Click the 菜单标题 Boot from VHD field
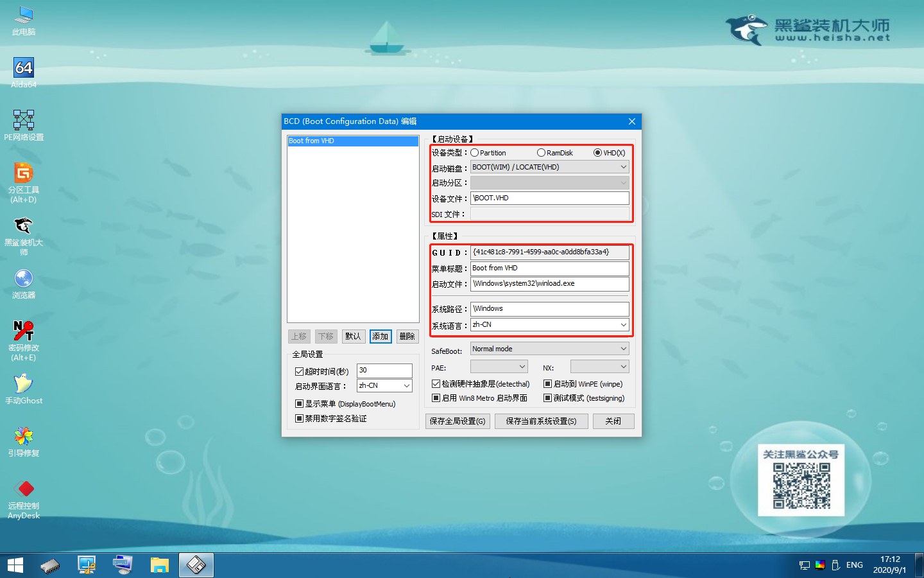The image size is (924, 578). (550, 268)
